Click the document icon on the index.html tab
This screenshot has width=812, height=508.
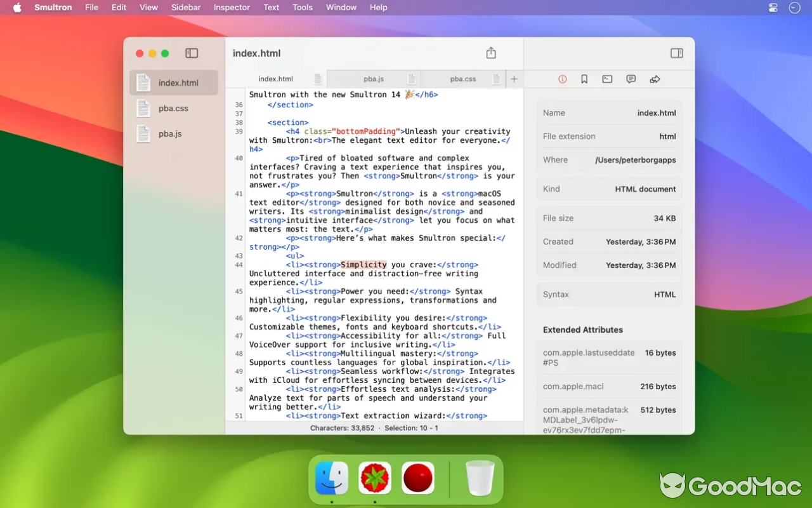point(318,79)
